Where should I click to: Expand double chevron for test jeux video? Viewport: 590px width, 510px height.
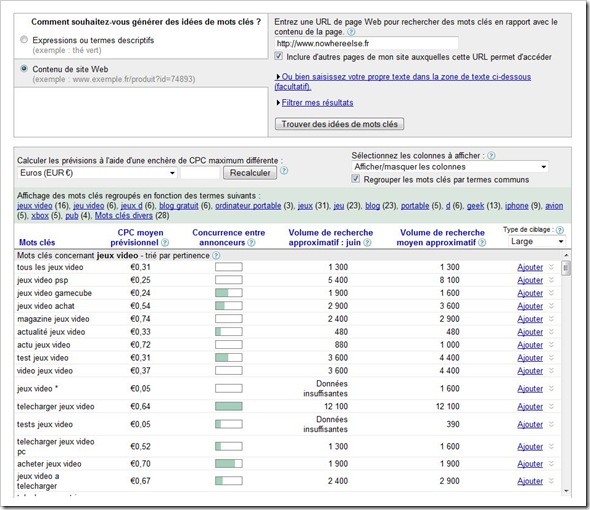(551, 358)
